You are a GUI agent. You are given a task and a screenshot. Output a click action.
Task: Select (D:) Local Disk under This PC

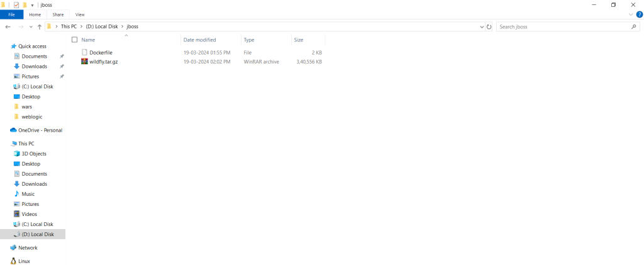[x=37, y=234]
